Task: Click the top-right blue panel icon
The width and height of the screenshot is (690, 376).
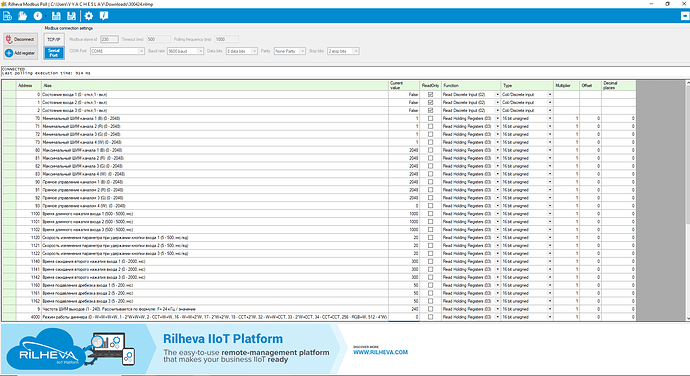Action: point(685,16)
